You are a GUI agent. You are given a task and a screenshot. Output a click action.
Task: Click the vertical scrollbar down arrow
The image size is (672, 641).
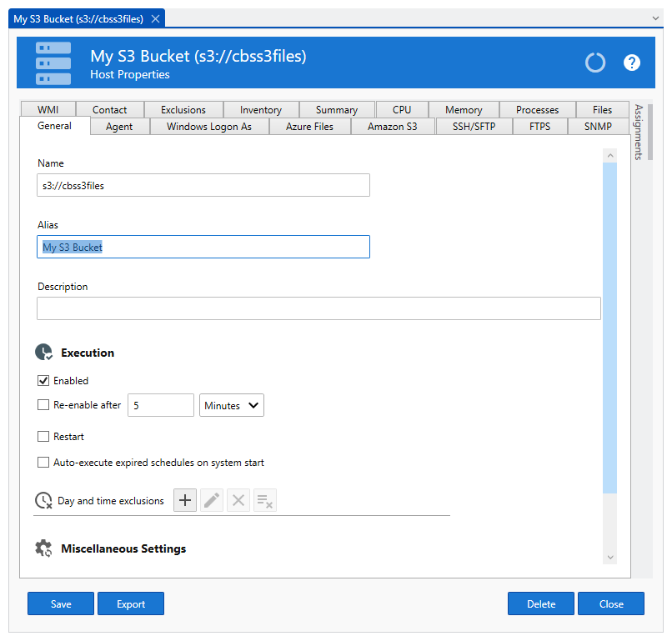[609, 557]
